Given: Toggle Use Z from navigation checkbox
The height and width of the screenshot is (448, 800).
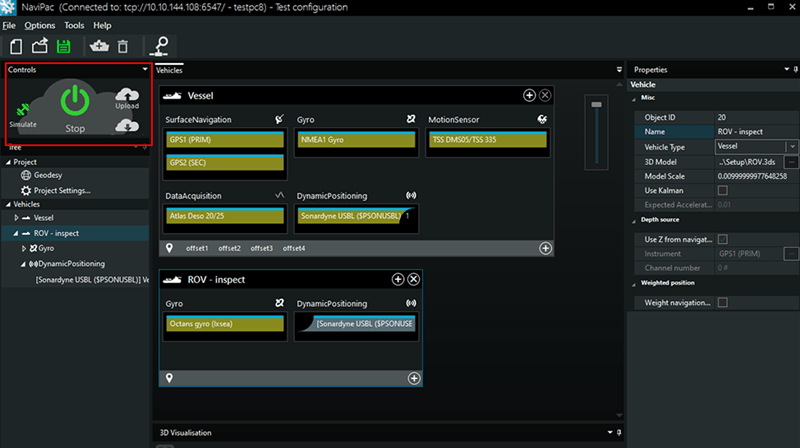Looking at the screenshot, I should (x=722, y=239).
